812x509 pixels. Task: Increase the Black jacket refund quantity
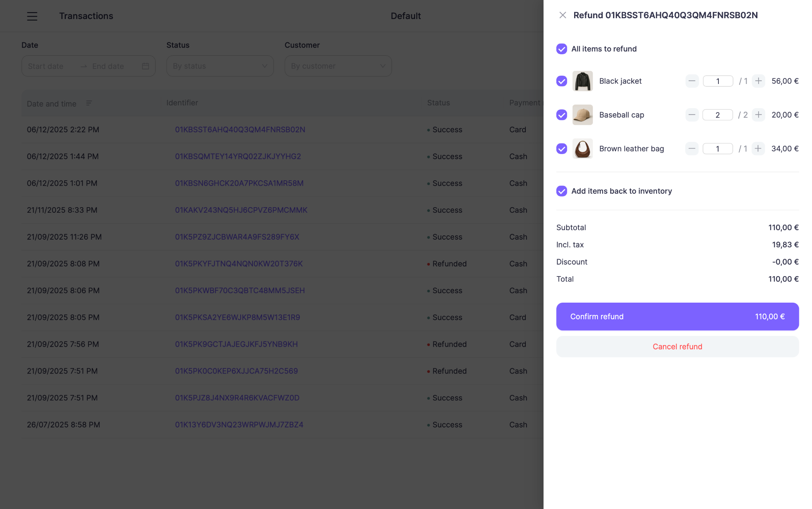coord(758,81)
